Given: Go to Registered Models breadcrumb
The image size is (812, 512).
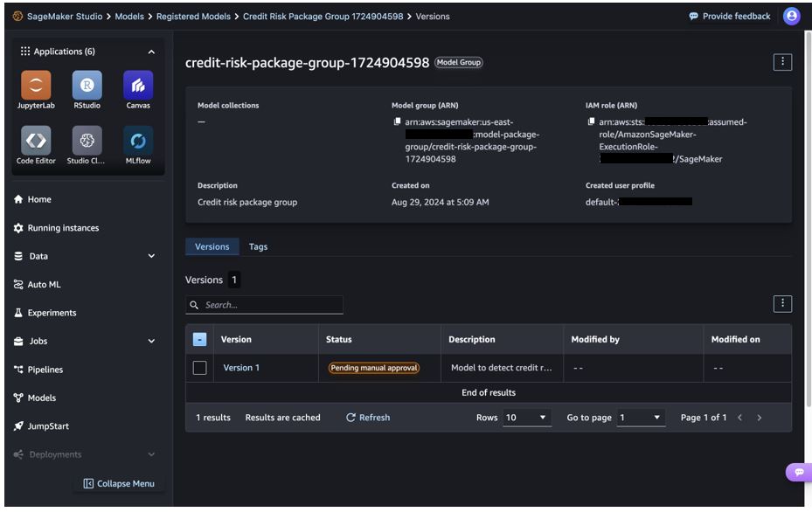Looking at the screenshot, I should 193,17.
